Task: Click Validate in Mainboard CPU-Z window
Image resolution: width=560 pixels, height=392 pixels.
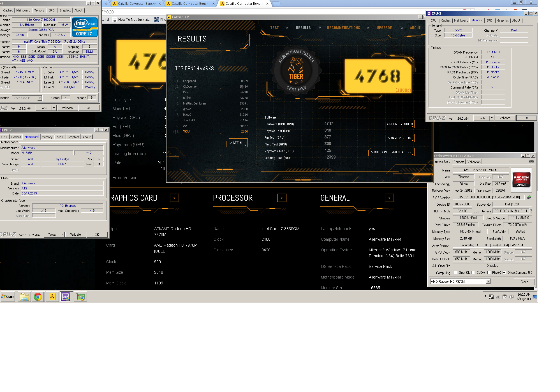Action: 75,235
